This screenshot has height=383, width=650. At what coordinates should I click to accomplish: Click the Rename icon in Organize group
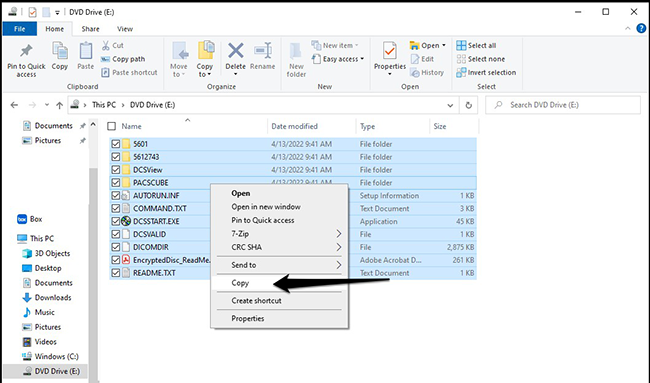pyautogui.click(x=263, y=51)
